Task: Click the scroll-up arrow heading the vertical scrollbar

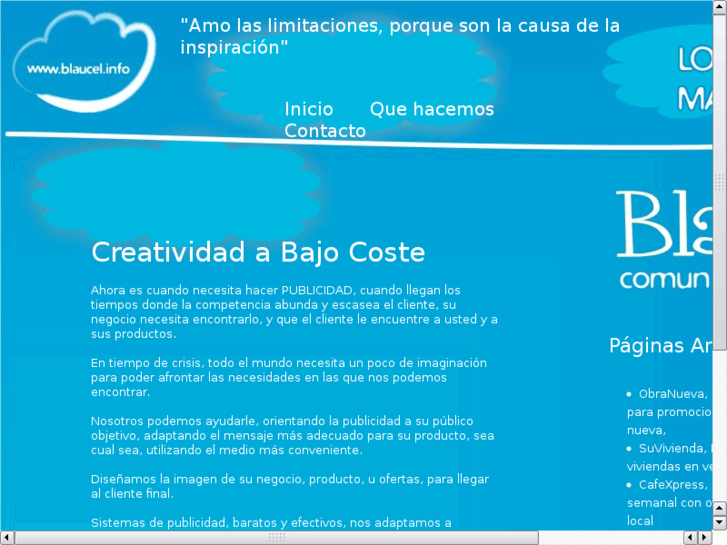Action: pos(720,7)
